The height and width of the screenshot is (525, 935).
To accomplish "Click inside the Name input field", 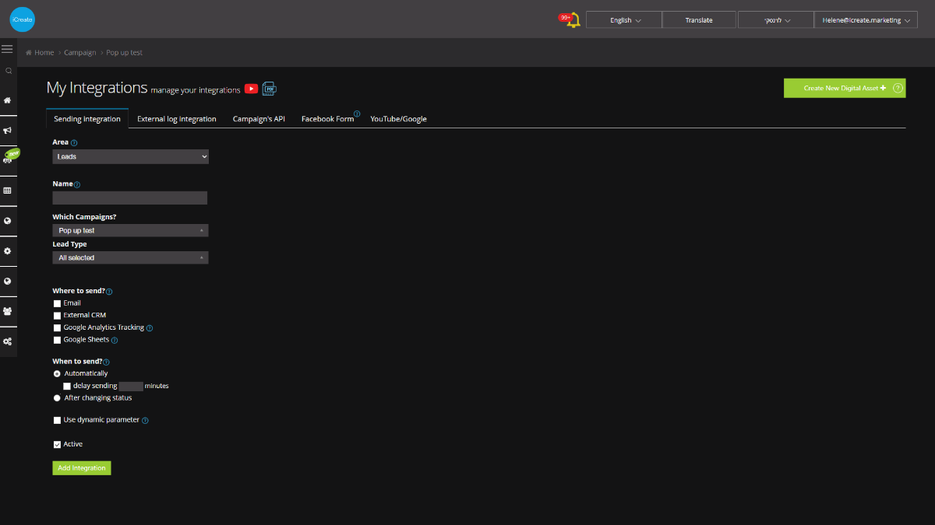I will pos(130,197).
